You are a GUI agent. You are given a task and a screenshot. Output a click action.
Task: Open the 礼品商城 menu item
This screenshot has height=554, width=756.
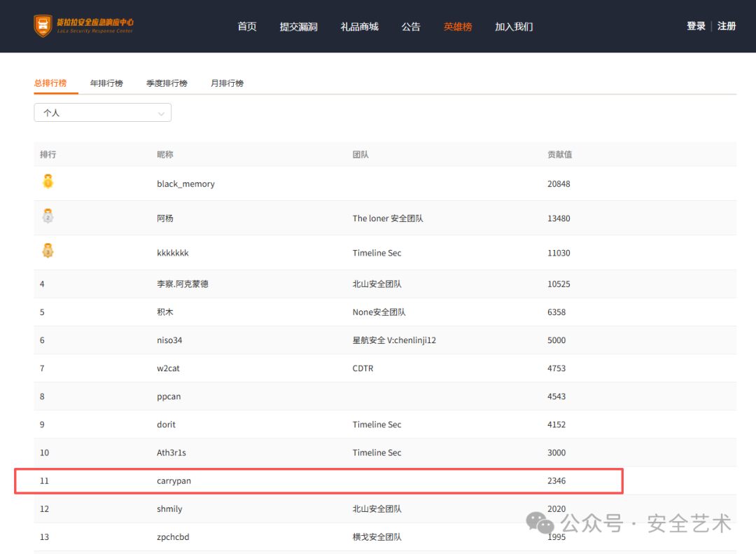360,27
